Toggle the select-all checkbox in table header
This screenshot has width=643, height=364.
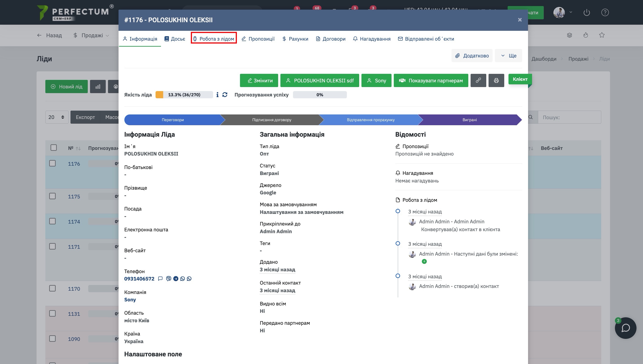53,148
